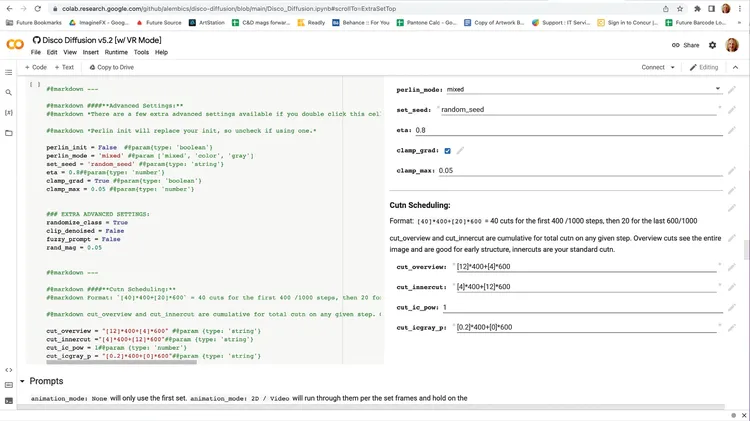Run the advanced settings code cell

pos(35,85)
